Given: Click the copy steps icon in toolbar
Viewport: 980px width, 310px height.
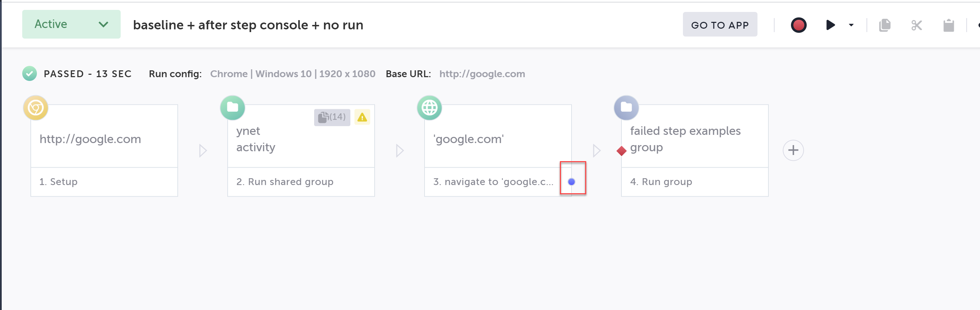Looking at the screenshot, I should pyautogui.click(x=885, y=25).
